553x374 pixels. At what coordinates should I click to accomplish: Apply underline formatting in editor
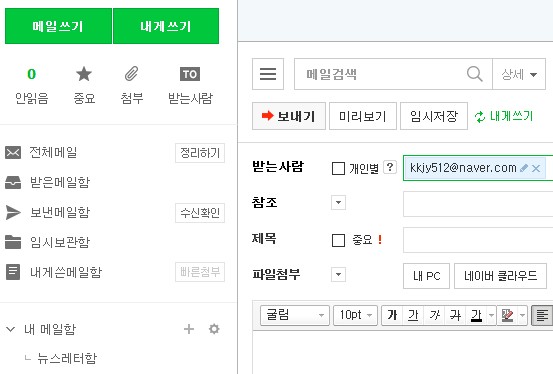(x=413, y=315)
